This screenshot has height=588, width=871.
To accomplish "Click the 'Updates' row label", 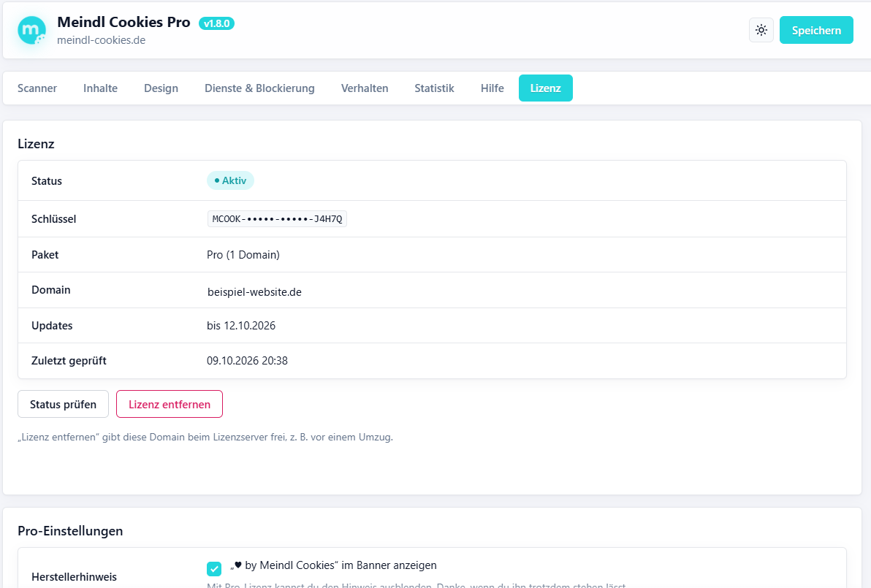I will (x=52, y=326).
